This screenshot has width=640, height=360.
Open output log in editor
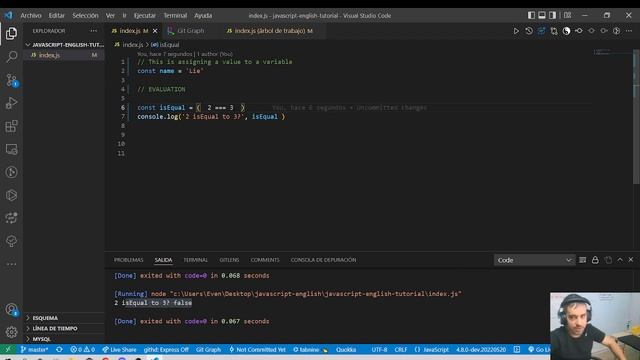pyautogui.click(x=608, y=260)
